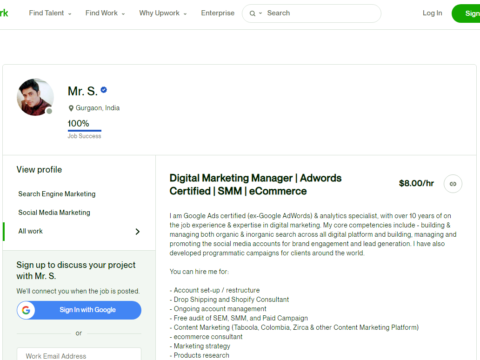
Task: Click the All work chevron arrow
Action: pyautogui.click(x=137, y=232)
